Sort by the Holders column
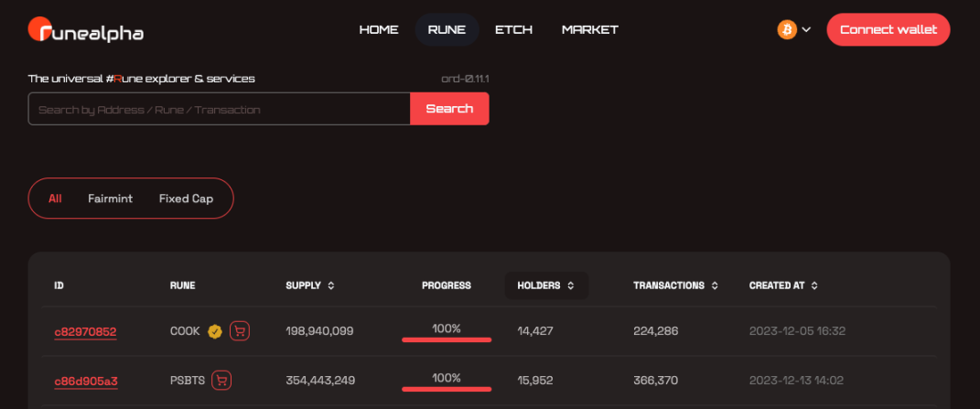 [x=546, y=285]
